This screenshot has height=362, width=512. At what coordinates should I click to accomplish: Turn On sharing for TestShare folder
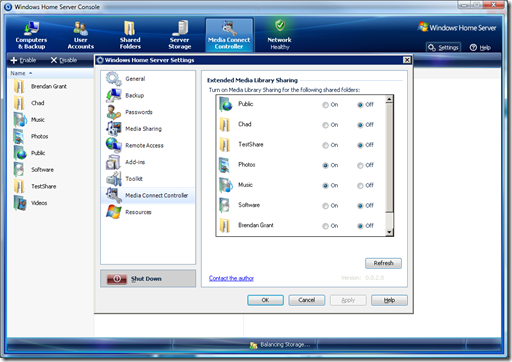325,145
